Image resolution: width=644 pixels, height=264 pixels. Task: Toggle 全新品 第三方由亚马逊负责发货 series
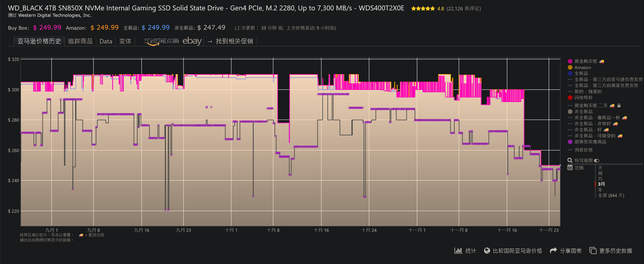[605, 79]
